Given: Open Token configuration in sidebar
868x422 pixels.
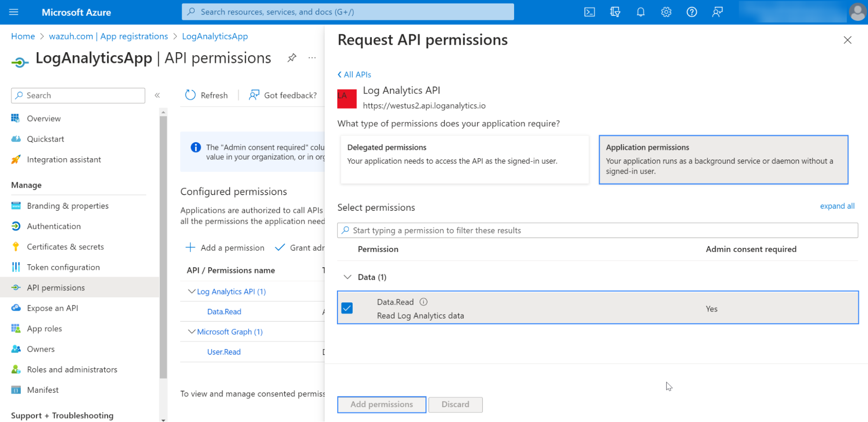Looking at the screenshot, I should [63, 267].
